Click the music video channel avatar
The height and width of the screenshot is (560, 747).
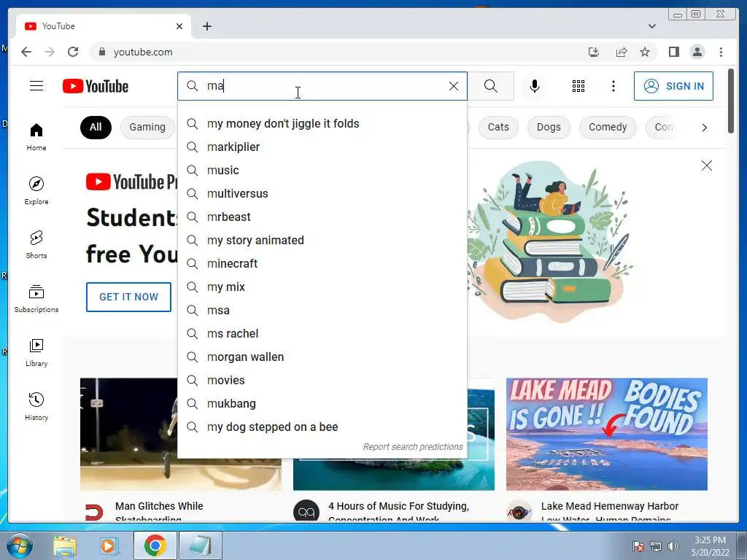tap(306, 512)
